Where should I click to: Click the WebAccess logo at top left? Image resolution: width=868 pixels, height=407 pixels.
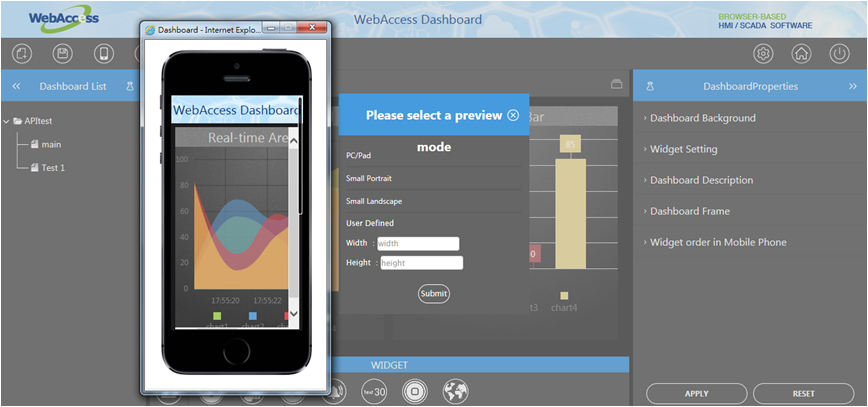[x=64, y=18]
